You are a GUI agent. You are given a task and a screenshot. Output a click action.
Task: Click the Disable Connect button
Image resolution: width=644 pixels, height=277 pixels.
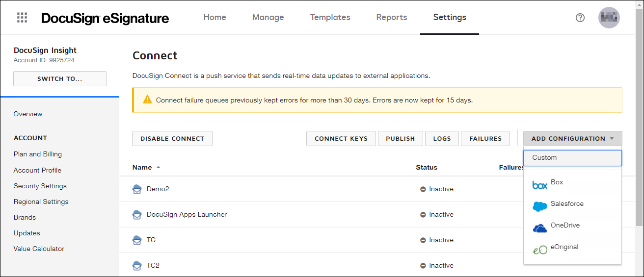[172, 139]
